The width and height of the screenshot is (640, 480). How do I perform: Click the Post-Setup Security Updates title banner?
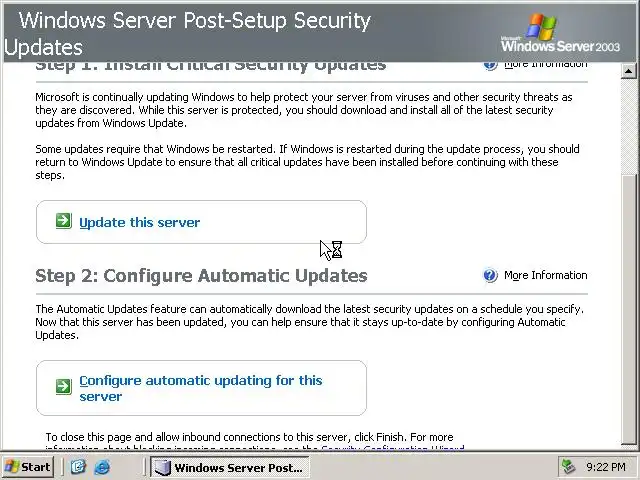coord(190,33)
